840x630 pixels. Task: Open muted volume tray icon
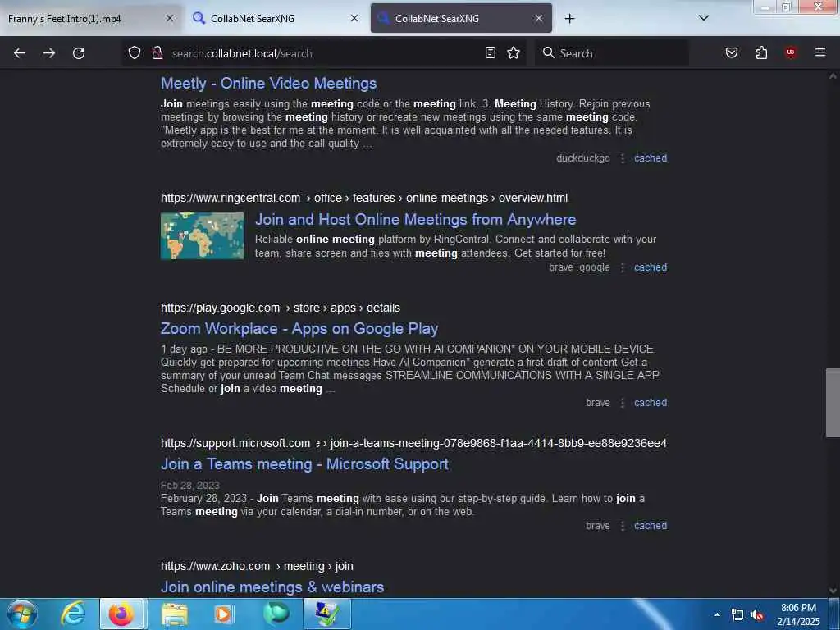757,615
